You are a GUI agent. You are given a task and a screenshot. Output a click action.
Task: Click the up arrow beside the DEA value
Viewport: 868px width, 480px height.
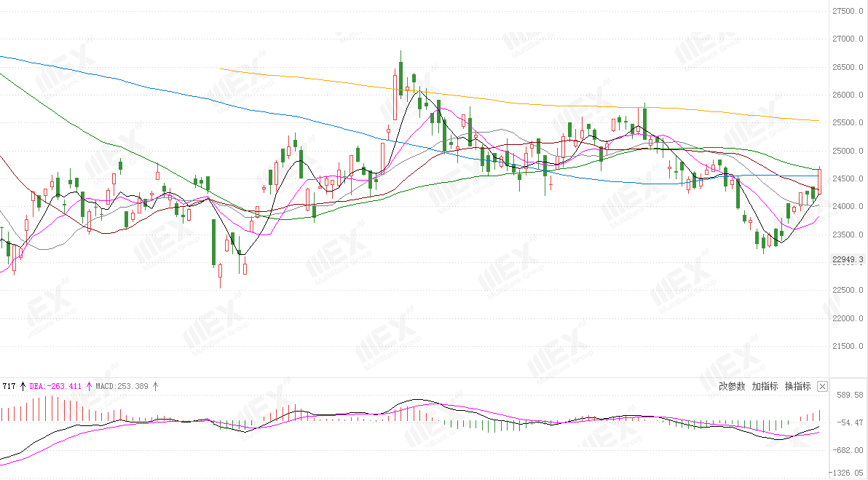(x=89, y=387)
